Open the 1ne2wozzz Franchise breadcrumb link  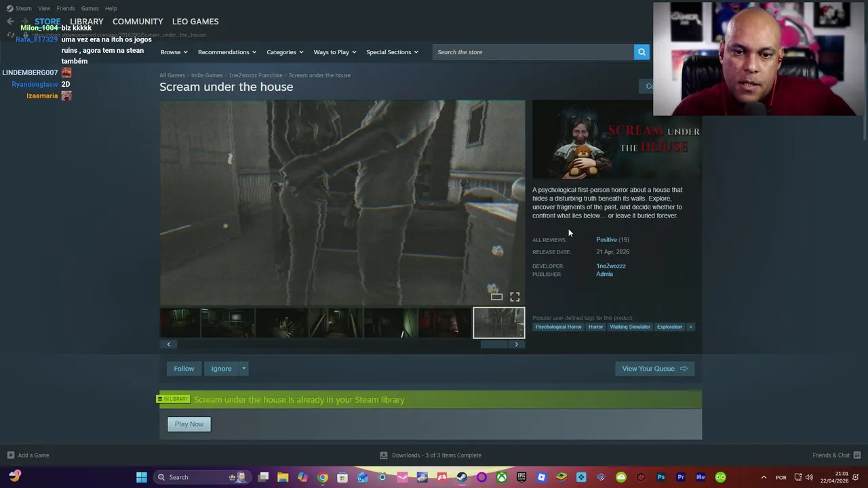click(256, 75)
